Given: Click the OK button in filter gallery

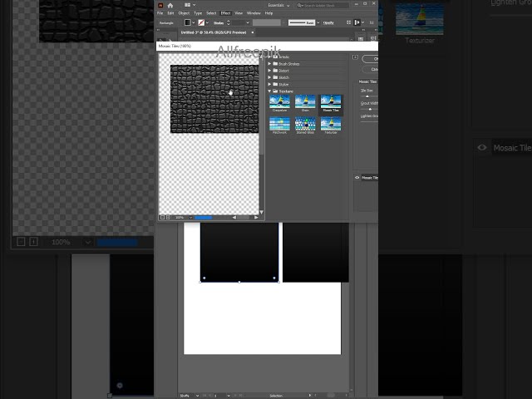Looking at the screenshot, I should pyautogui.click(x=370, y=59).
